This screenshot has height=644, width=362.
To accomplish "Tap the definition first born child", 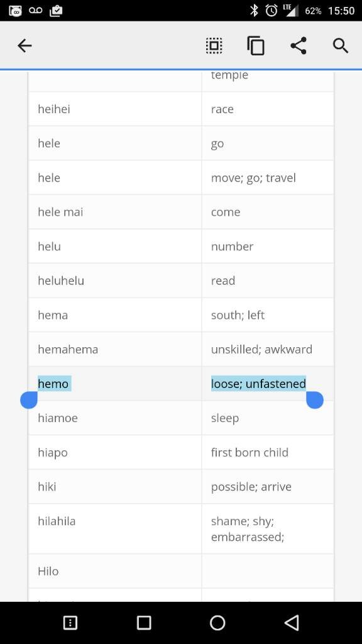I will (250, 452).
